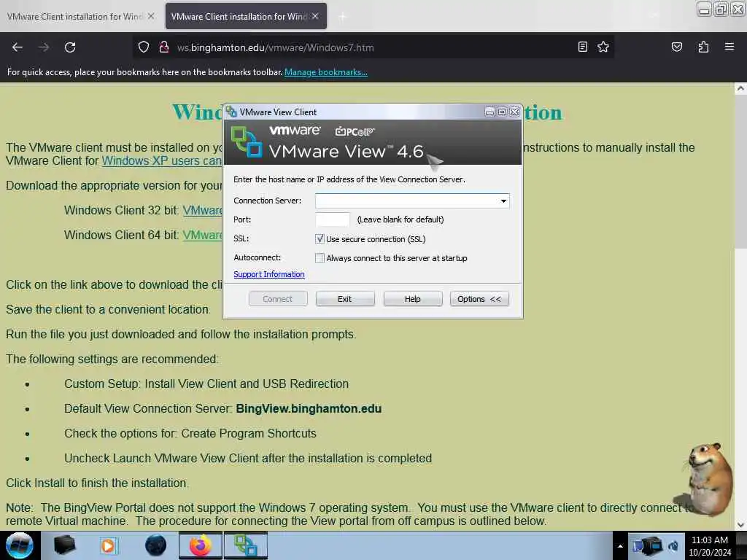The height and width of the screenshot is (560, 747).
Task: Switch to Firefox from the taskbar
Action: pos(201,545)
